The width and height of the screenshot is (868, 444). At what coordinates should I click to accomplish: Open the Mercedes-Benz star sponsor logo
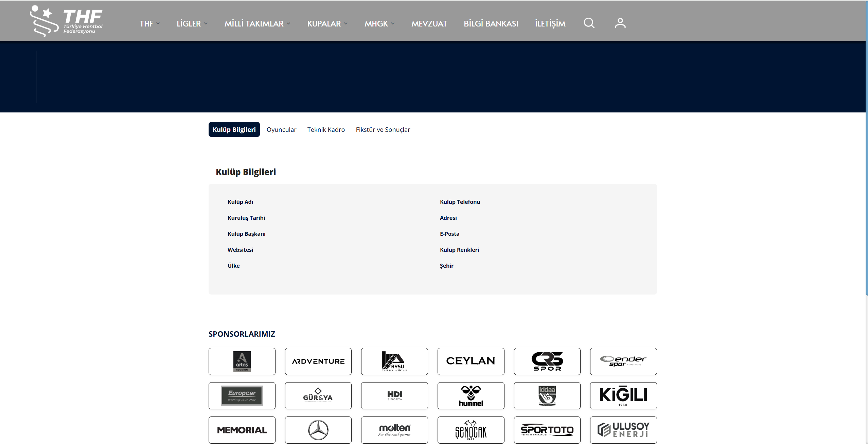click(x=318, y=430)
